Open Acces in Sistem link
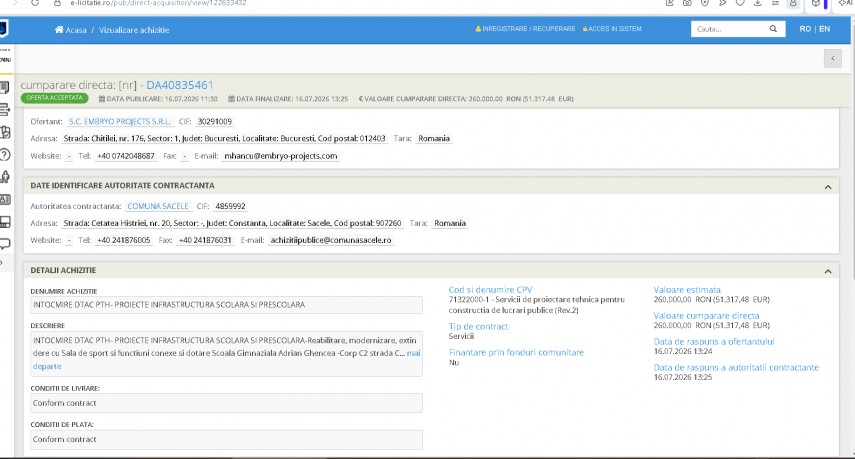The width and height of the screenshot is (855, 459). 612,29
